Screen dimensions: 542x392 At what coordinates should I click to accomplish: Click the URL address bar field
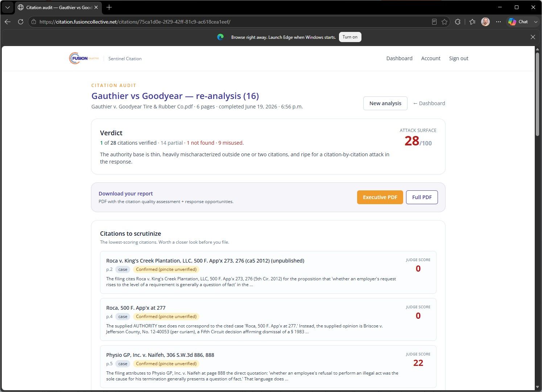pos(232,22)
